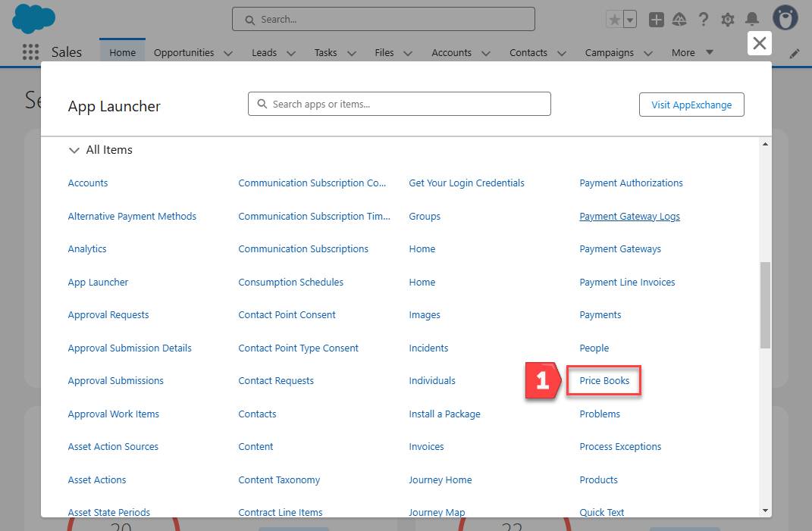Open the Communication Subscriptions link
This screenshot has height=531, width=812.
(x=303, y=249)
